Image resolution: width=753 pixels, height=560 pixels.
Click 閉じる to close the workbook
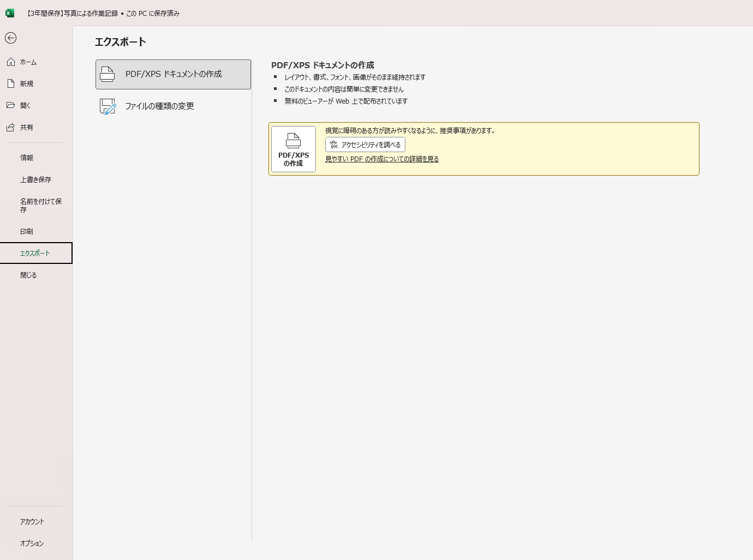28,275
